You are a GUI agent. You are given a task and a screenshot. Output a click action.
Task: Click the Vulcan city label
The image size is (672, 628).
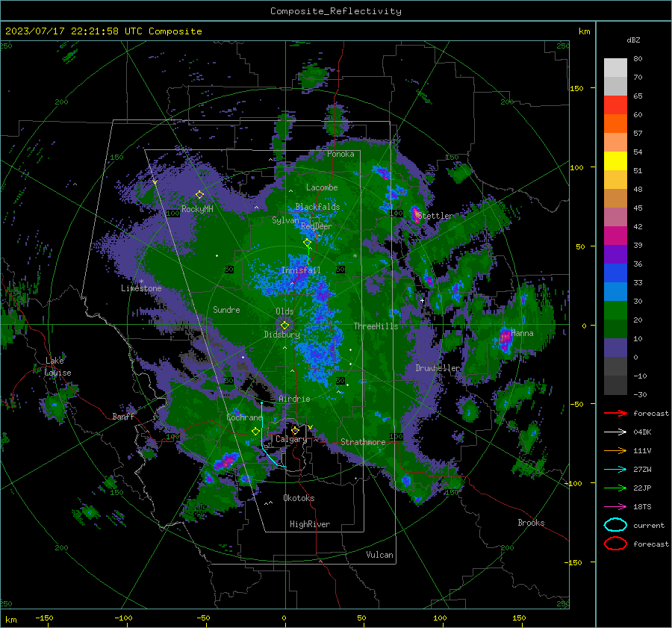pyautogui.click(x=379, y=555)
